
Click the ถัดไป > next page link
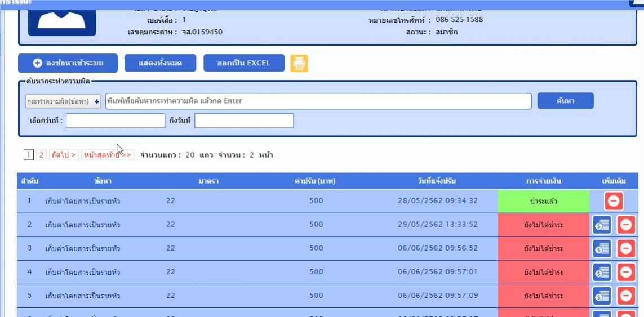click(64, 155)
